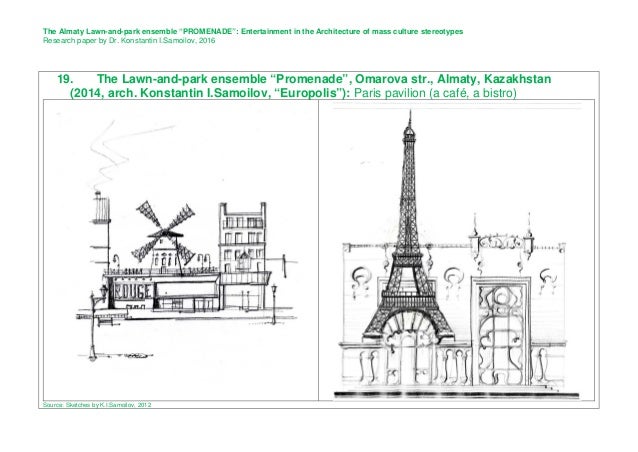
Task: Click heading line 'The Lawn-and-park ensemble "Promenade", Omarova str.'
Action: (x=265, y=79)
